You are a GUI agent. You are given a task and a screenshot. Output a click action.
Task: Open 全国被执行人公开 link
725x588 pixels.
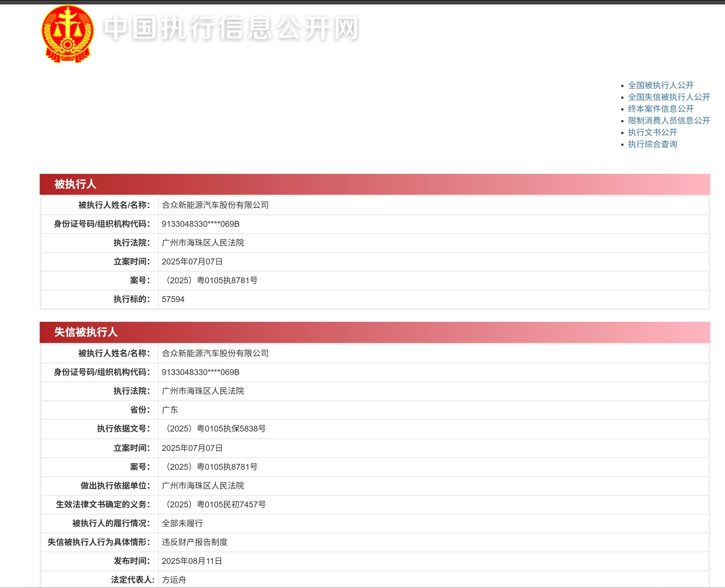661,85
